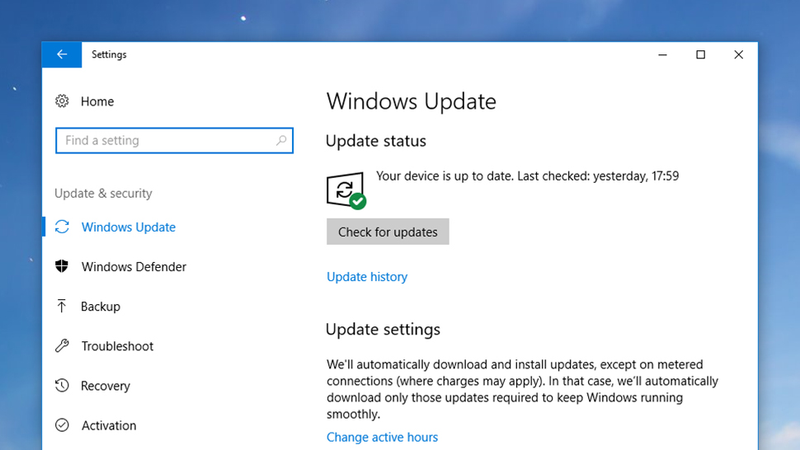
Task: Click the Troubleshoot wrench icon
Action: point(62,346)
